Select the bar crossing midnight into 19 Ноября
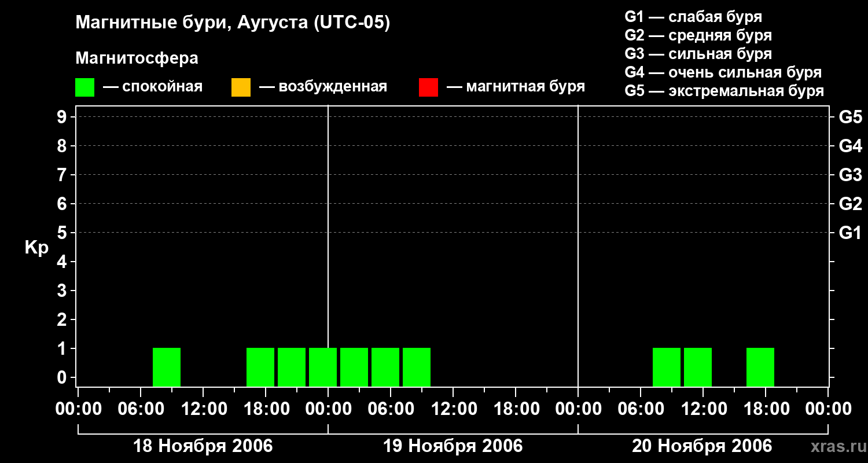This screenshot has height=463, width=868. [323, 367]
